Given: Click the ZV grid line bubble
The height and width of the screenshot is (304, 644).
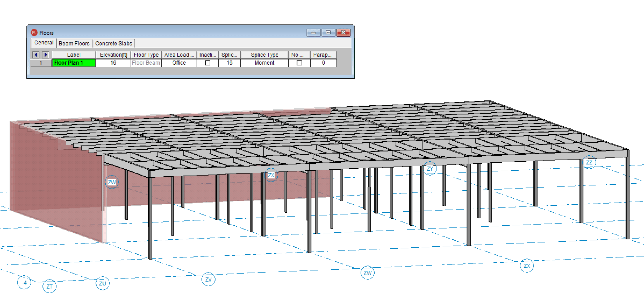Looking at the screenshot, I should click(x=208, y=279).
